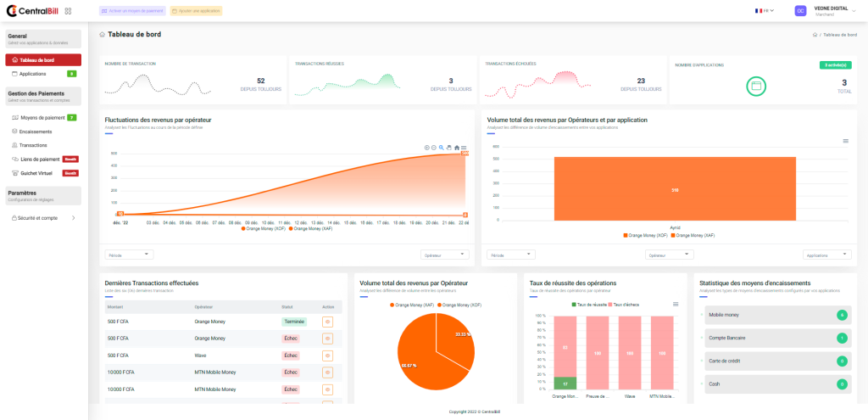Open the Compte Bancaire statistic row

pos(777,338)
